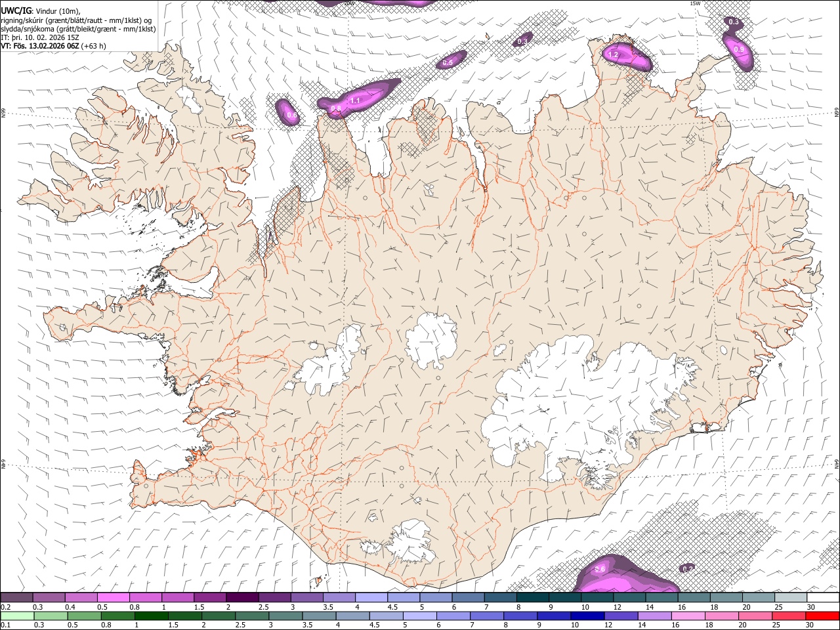Click the 16 label under the upper scale
840x630 pixels.
tap(682, 607)
